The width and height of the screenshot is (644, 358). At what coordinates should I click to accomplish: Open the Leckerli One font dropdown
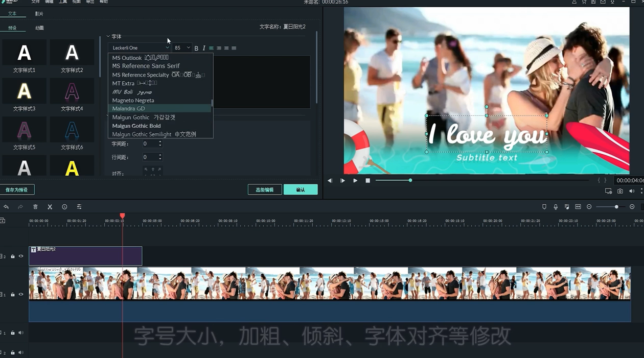tap(140, 48)
